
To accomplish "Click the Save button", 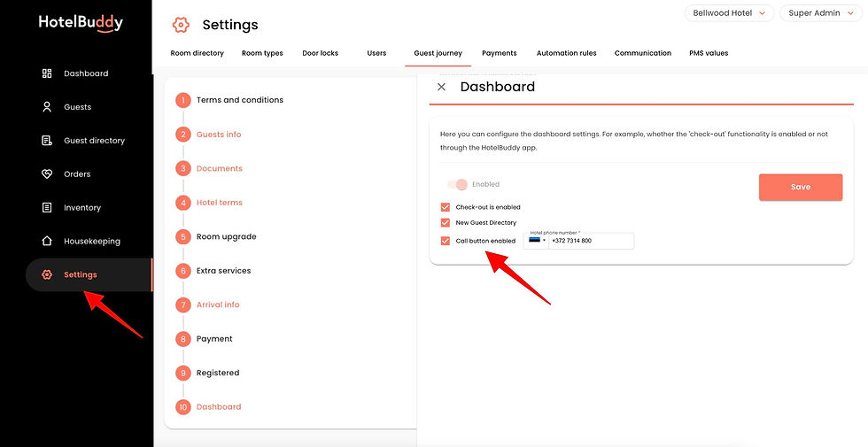I will click(801, 187).
